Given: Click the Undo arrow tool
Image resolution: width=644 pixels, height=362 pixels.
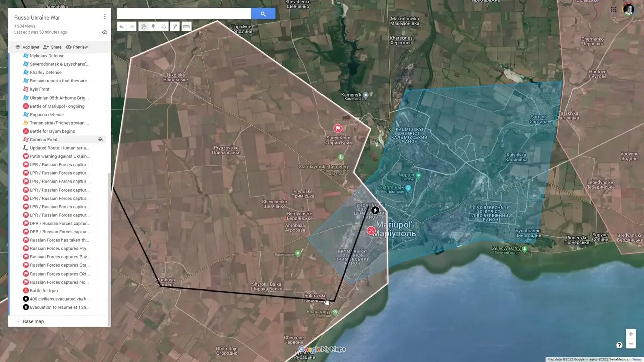Looking at the screenshot, I should pyautogui.click(x=121, y=27).
